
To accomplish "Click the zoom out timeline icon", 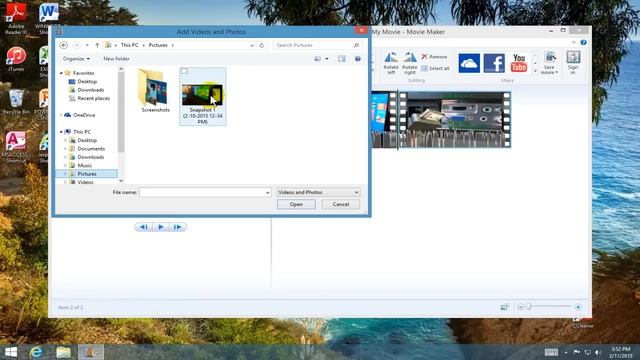I will (x=520, y=307).
